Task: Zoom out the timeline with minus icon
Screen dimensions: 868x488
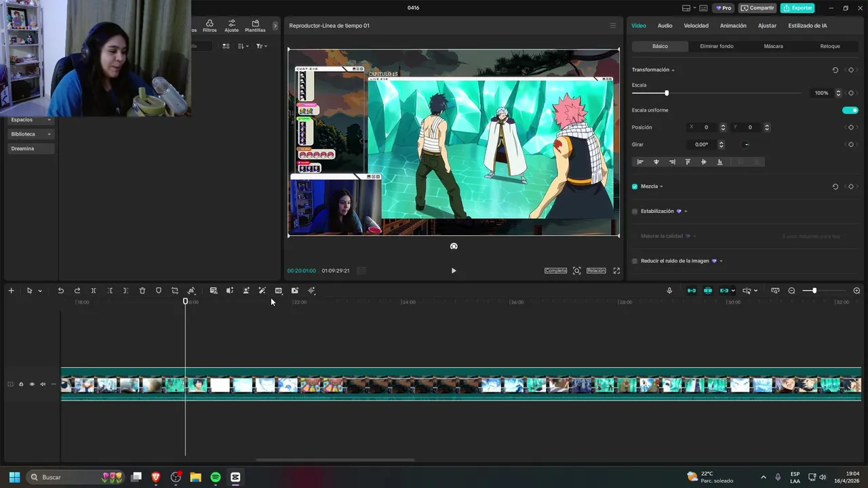Action: pos(791,291)
